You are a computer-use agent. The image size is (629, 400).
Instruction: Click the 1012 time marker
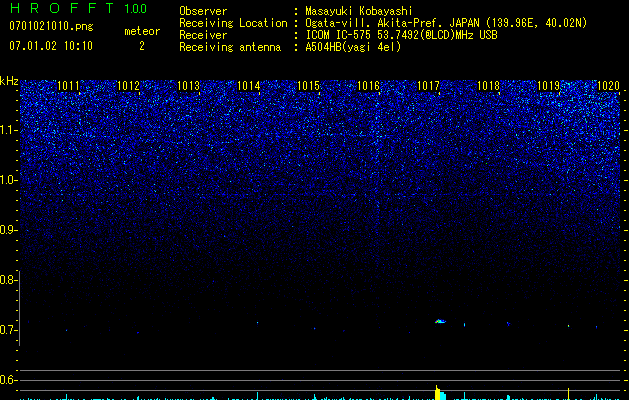(128, 85)
